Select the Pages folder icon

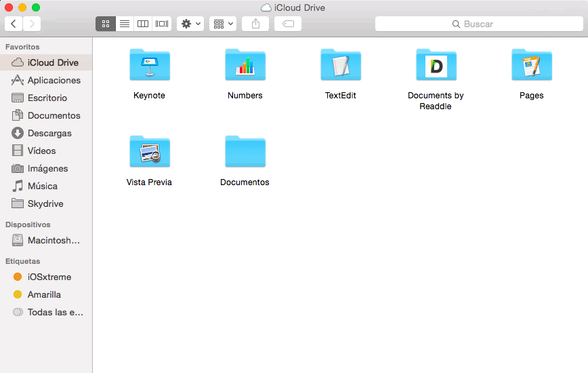(x=532, y=64)
